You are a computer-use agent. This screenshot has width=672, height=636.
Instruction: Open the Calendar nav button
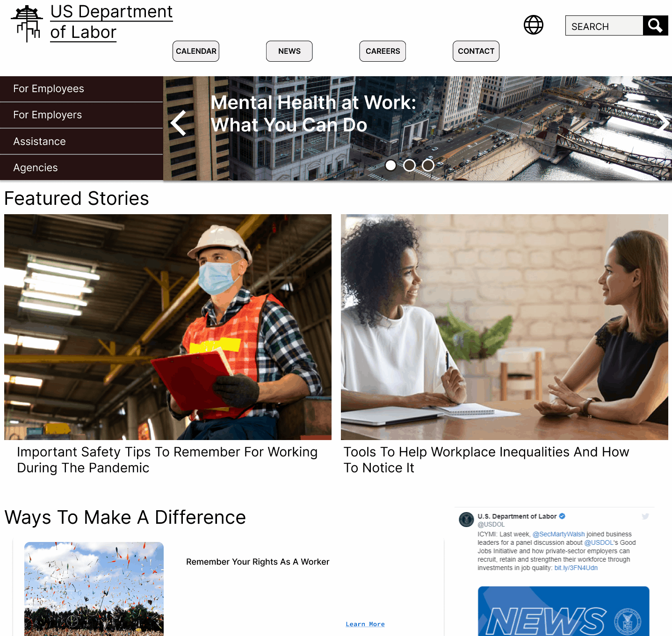click(x=196, y=51)
